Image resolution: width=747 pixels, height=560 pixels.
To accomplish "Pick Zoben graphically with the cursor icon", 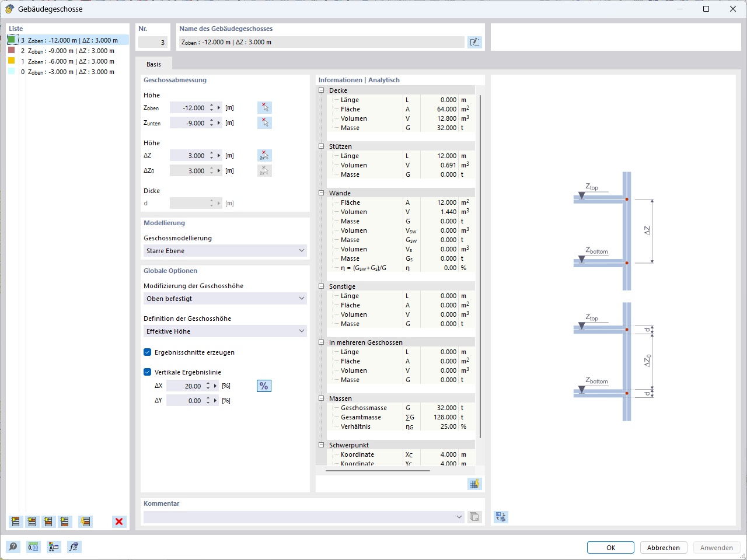I will point(264,107).
